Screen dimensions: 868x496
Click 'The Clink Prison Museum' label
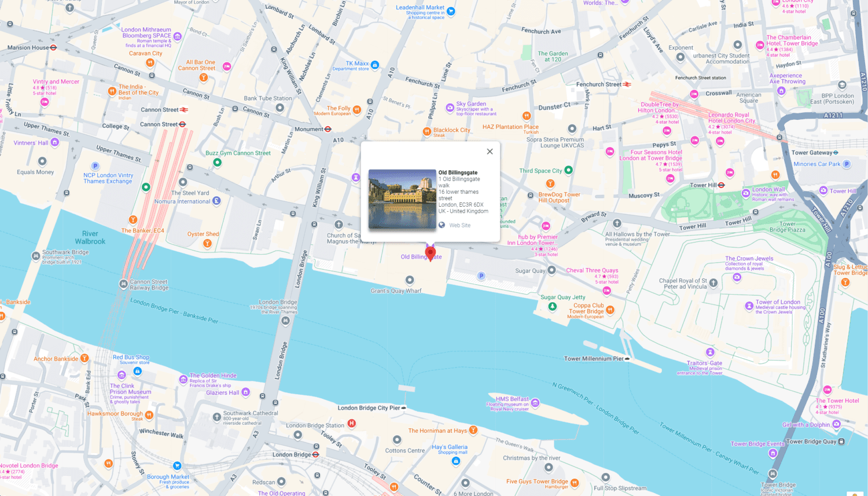click(130, 389)
